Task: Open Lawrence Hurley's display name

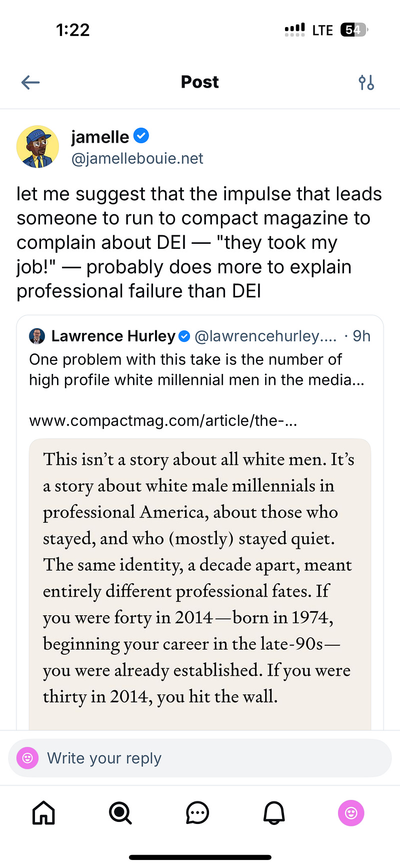Action: [113, 336]
